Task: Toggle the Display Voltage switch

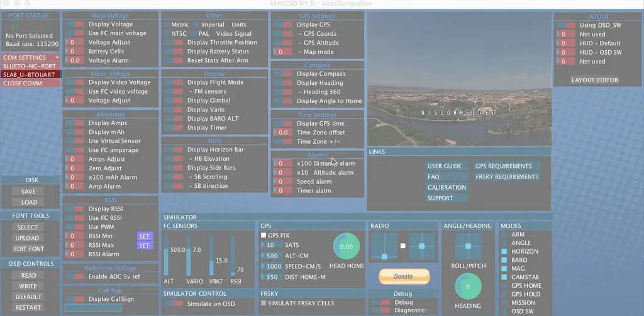Action: click(x=75, y=25)
